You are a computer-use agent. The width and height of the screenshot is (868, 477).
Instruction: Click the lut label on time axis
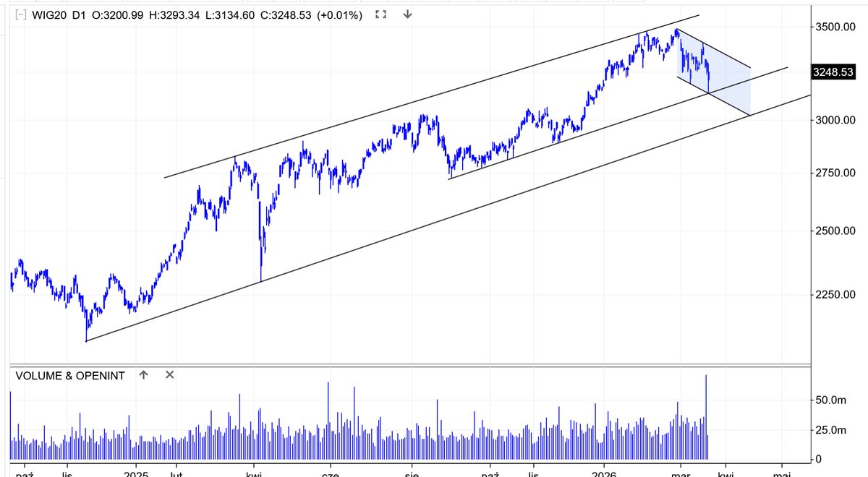point(175,473)
